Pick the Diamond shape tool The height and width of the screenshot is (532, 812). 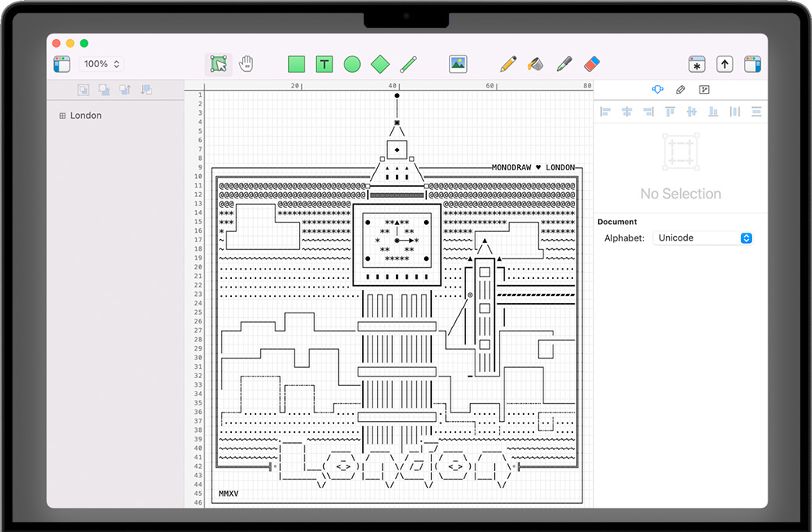point(379,64)
